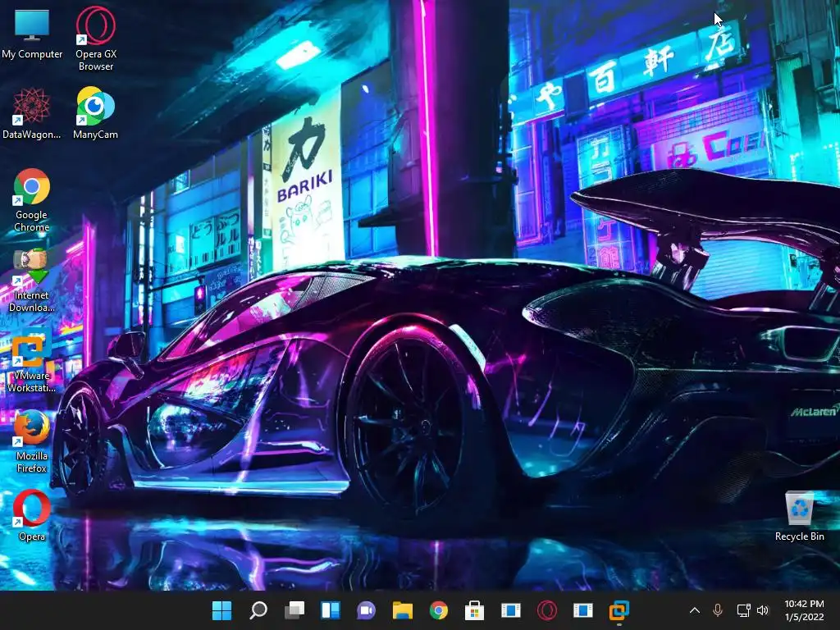Select the Mozilla Firefox desktop icon

tap(32, 441)
